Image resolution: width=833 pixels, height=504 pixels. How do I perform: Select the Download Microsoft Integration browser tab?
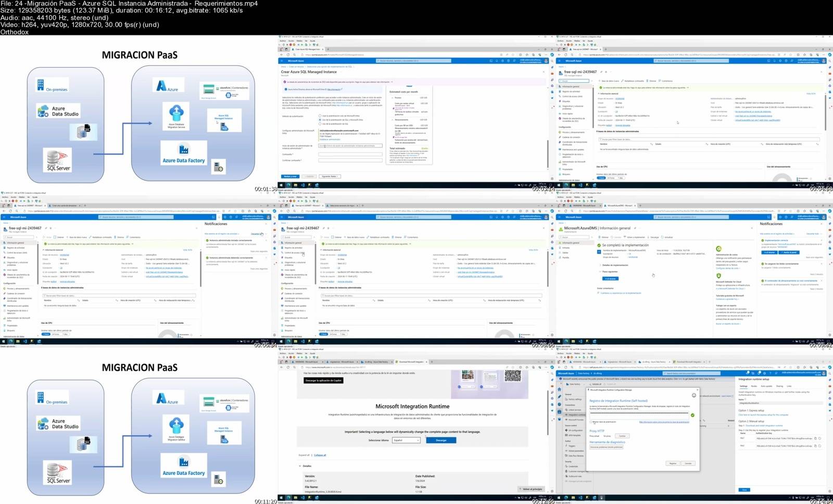pyautogui.click(x=411, y=362)
